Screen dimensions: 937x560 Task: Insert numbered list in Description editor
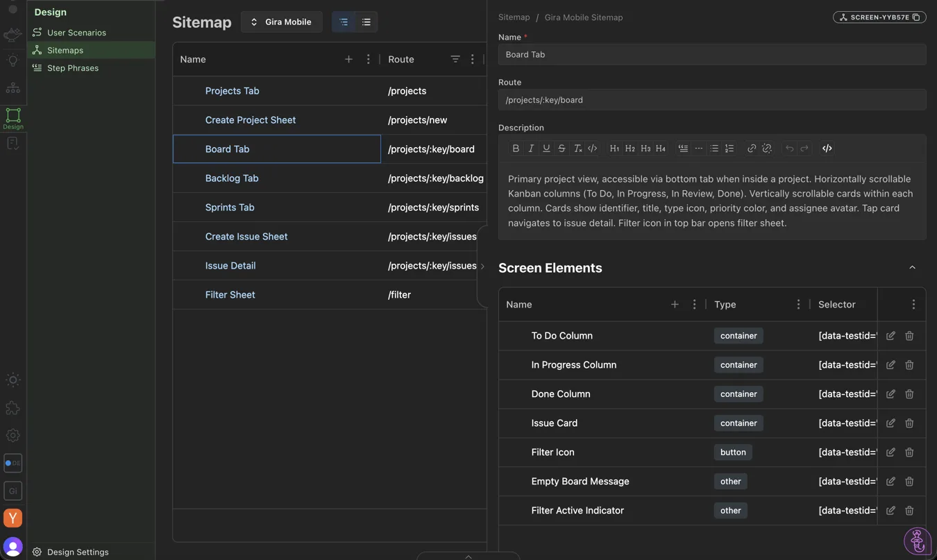point(729,149)
